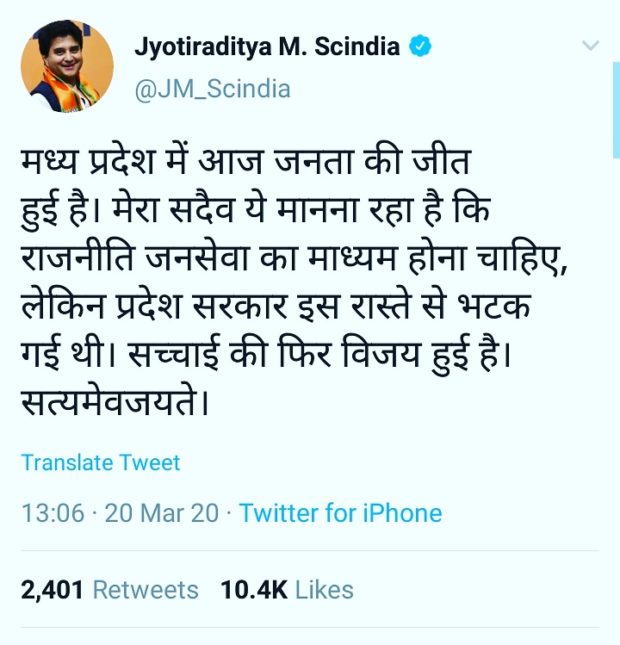
Task: Open the Likes label to view likers
Action: point(324,590)
